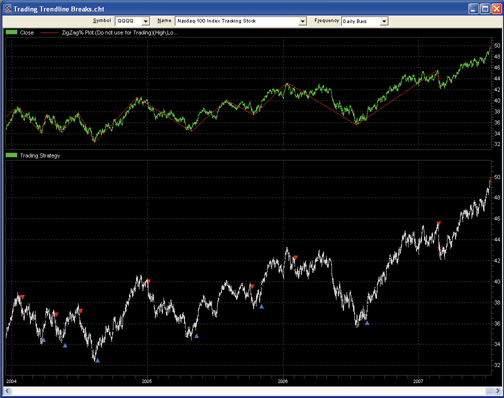
Task: Select the ZigZag% Plot legend label
Action: (120, 33)
